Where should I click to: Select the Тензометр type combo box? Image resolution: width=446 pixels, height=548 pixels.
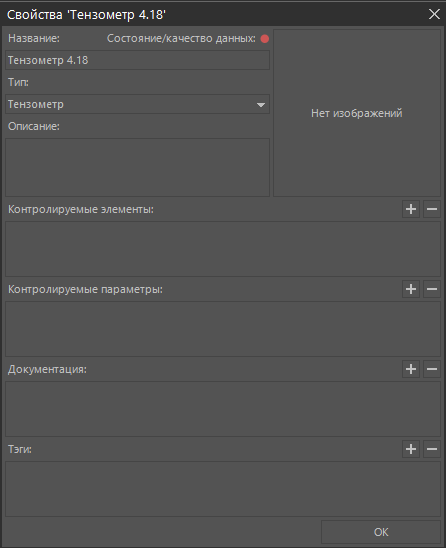pyautogui.click(x=137, y=104)
